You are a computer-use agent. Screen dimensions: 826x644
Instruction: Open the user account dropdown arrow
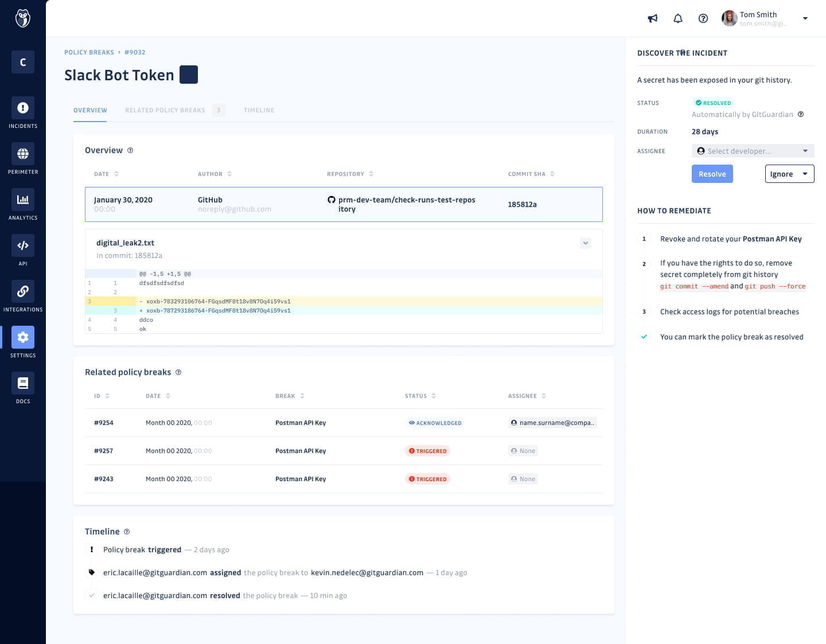point(805,18)
